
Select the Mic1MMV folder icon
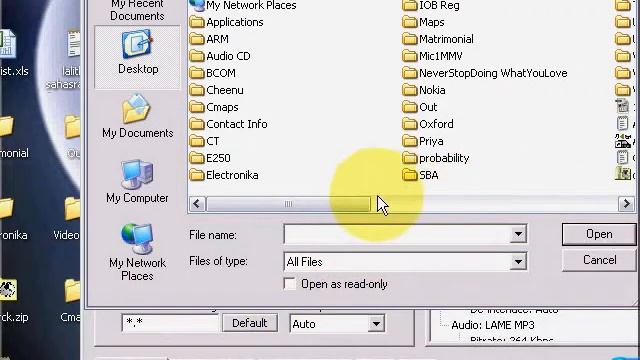(x=409, y=56)
